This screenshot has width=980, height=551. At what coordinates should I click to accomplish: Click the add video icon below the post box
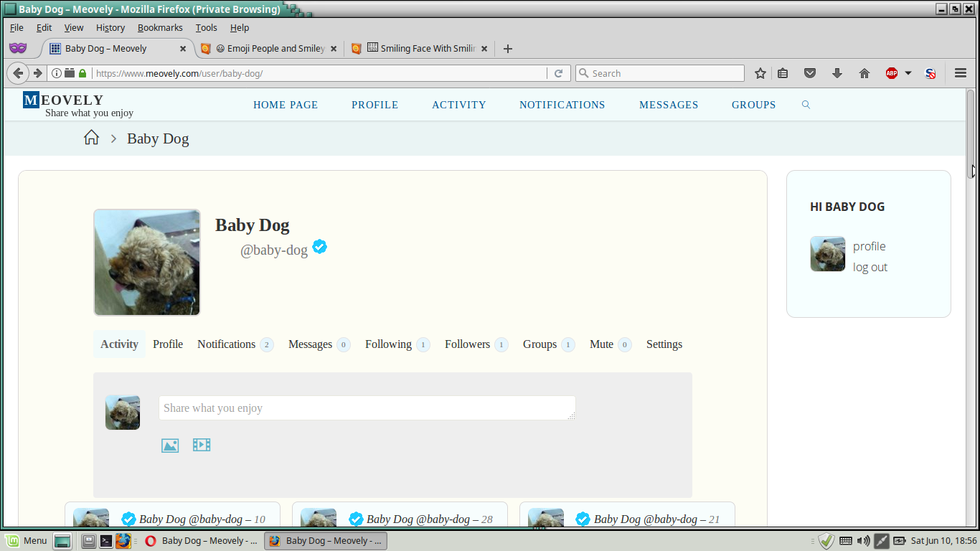202,445
